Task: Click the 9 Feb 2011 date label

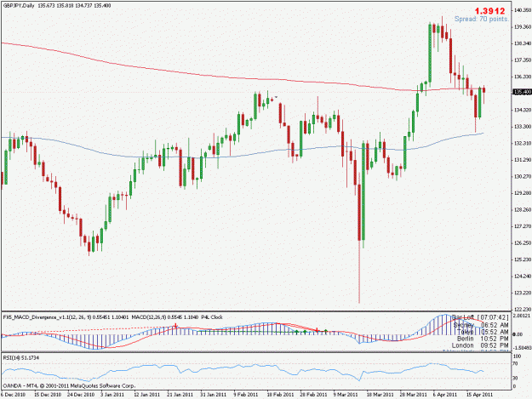Action: pos(246,395)
